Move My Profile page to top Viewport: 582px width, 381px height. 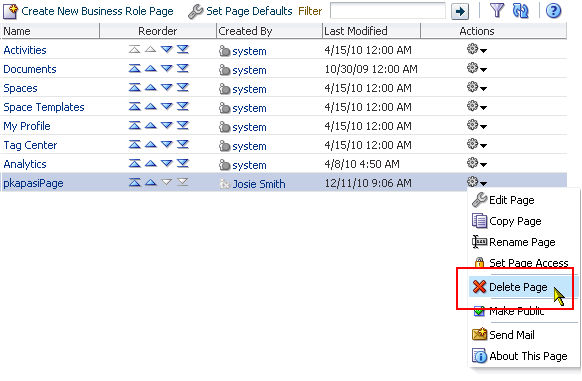pyautogui.click(x=134, y=126)
